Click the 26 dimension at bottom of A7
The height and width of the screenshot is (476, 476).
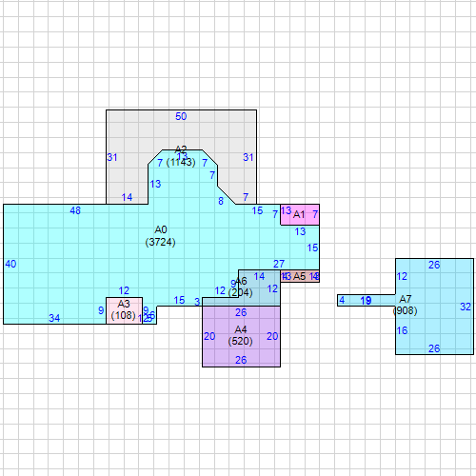click(x=434, y=348)
